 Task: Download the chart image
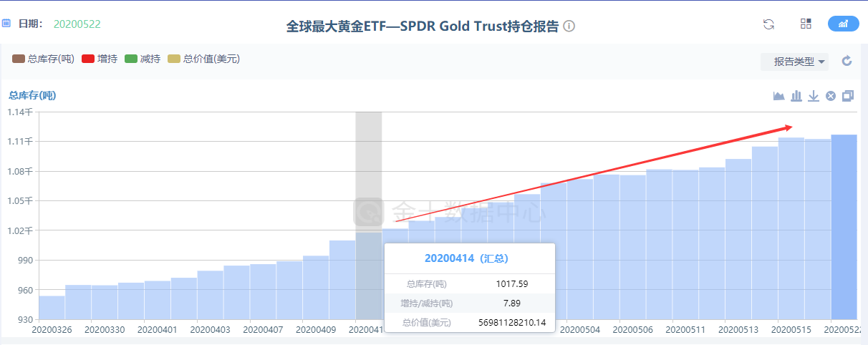tap(814, 96)
